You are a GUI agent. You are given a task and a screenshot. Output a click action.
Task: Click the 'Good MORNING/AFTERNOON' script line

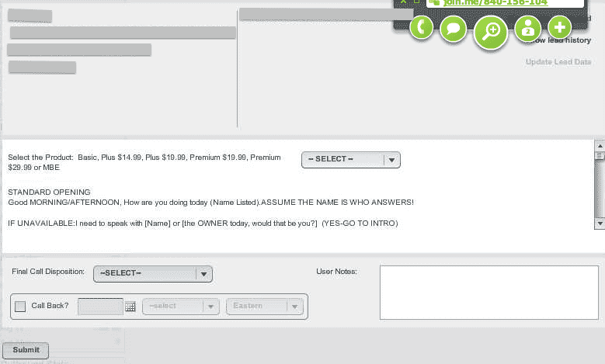tap(210, 203)
